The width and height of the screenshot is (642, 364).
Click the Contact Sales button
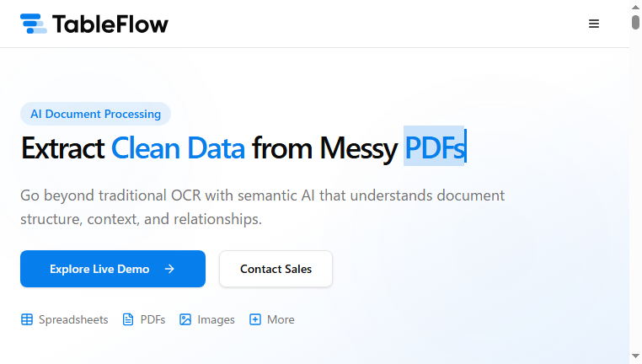[276, 269]
